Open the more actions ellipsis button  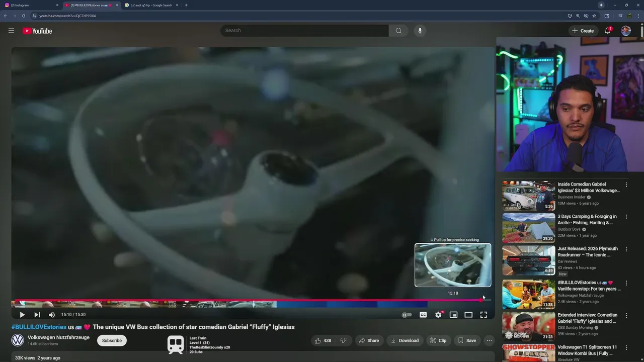pos(489,340)
